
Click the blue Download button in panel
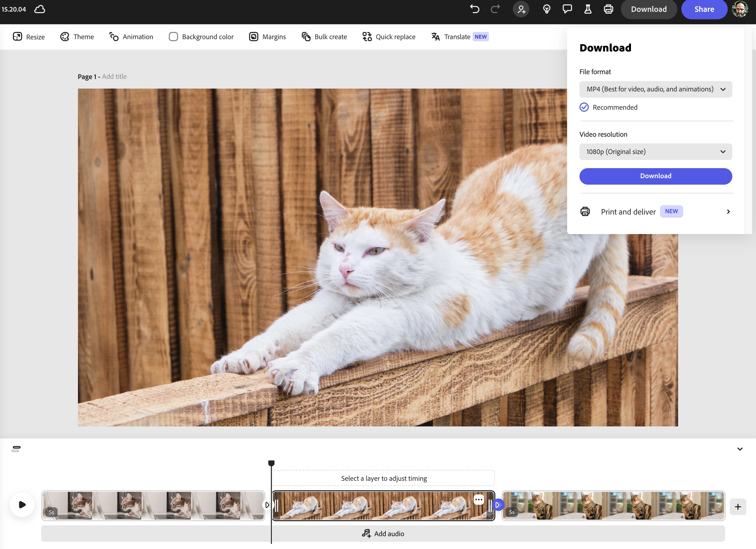click(655, 176)
